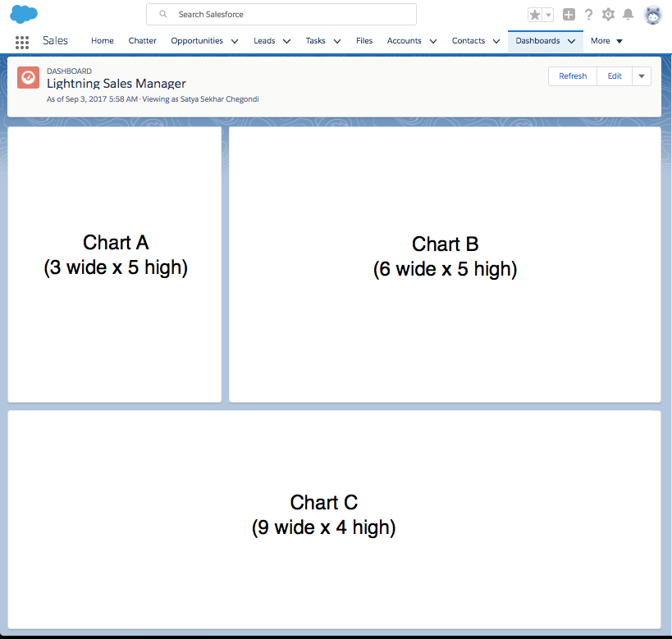Click the DASHBOARD label text
Screen dimensions: 672x639
tap(69, 71)
